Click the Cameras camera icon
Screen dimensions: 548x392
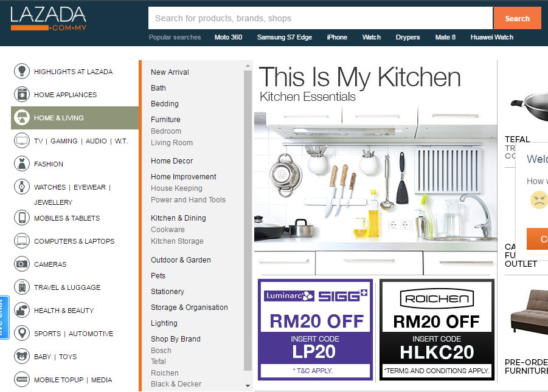[22, 264]
